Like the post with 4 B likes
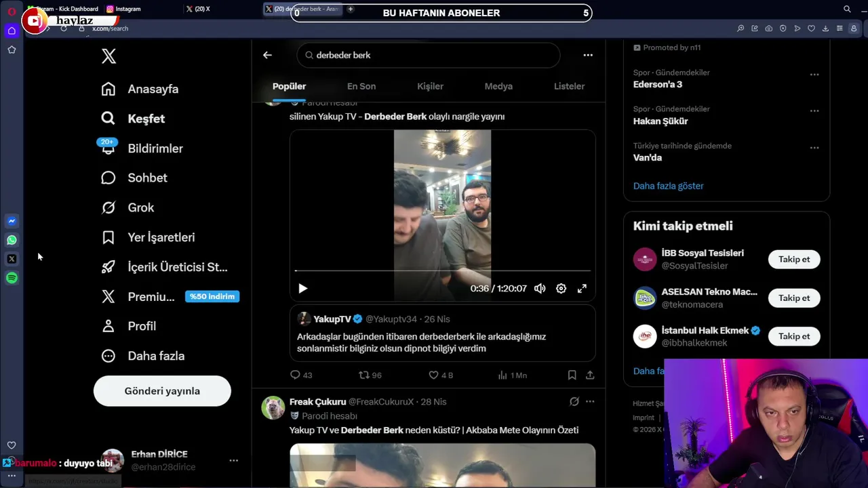This screenshot has height=488, width=868. [441, 375]
